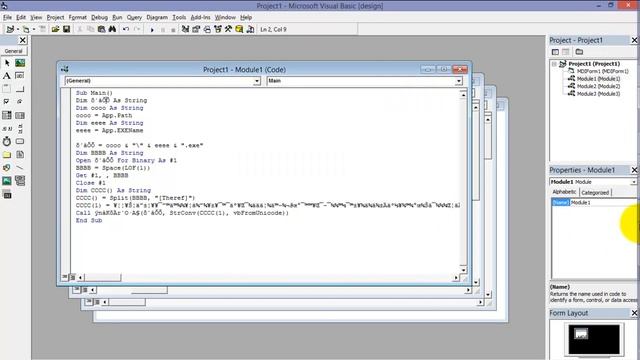Click the Name property value field
This screenshot has height=360, width=640.
pyautogui.click(x=603, y=202)
